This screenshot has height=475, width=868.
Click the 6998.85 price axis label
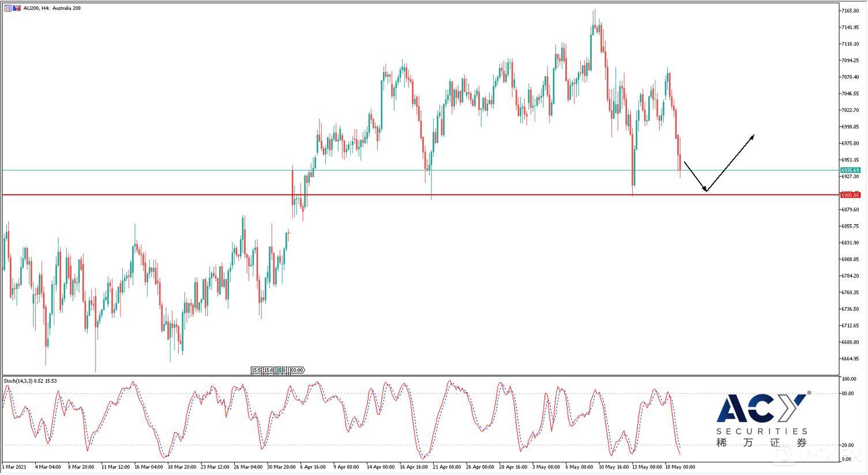pyautogui.click(x=850, y=127)
